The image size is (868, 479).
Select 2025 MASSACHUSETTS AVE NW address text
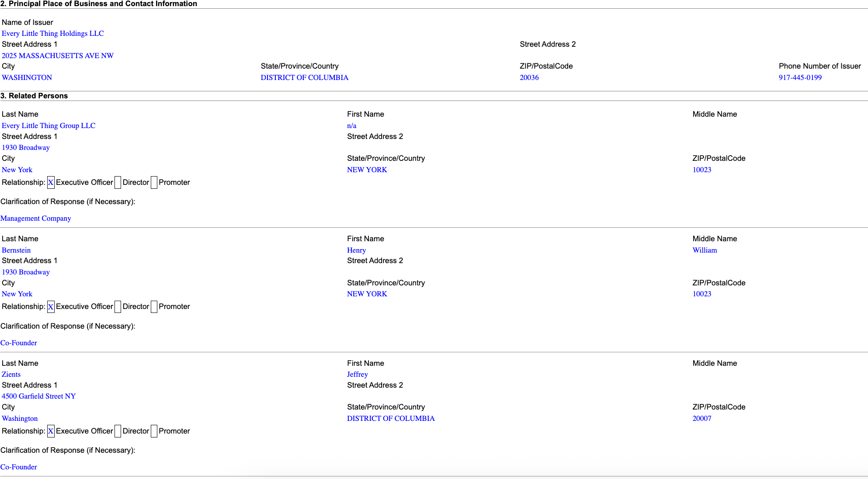[57, 56]
